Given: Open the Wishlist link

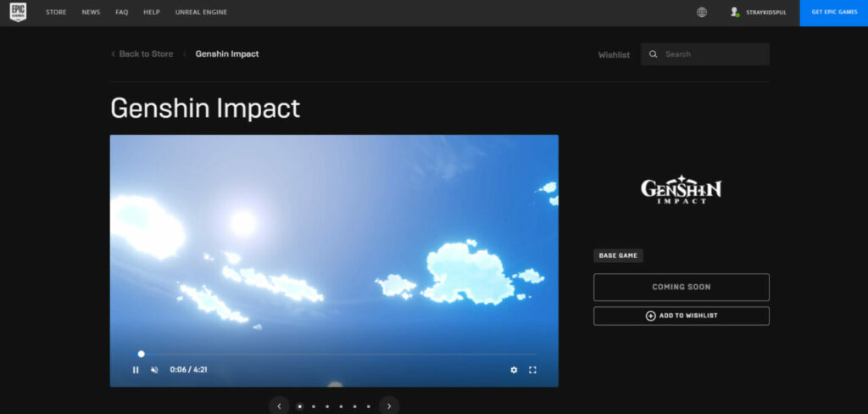Looking at the screenshot, I should click(614, 55).
